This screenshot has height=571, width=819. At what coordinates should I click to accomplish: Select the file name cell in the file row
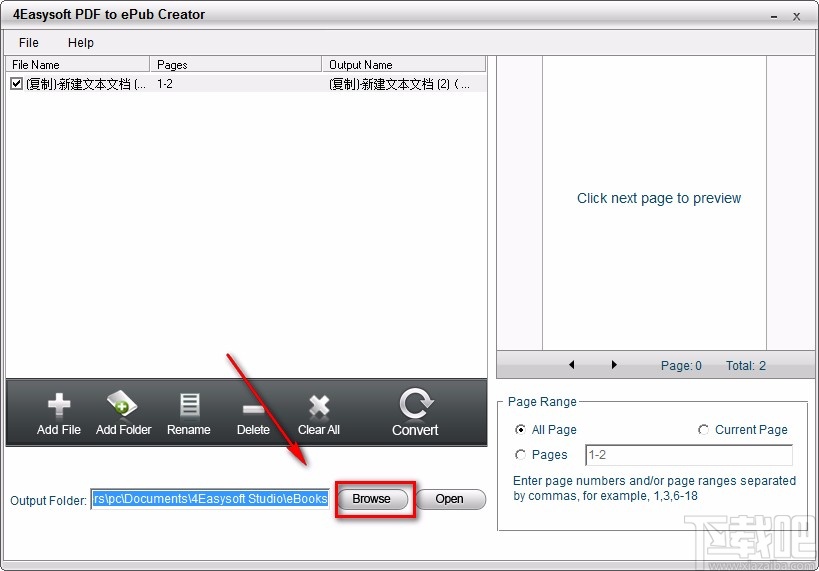coord(86,84)
